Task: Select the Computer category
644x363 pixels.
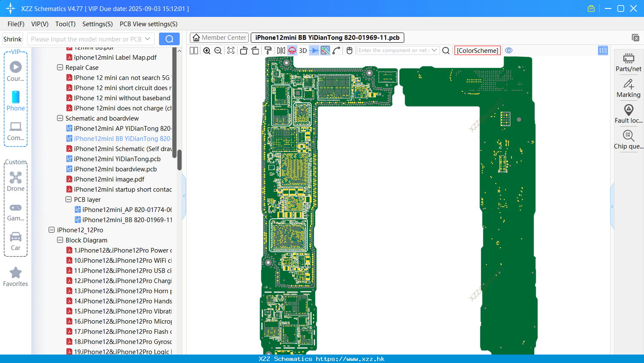Action: pyautogui.click(x=16, y=131)
